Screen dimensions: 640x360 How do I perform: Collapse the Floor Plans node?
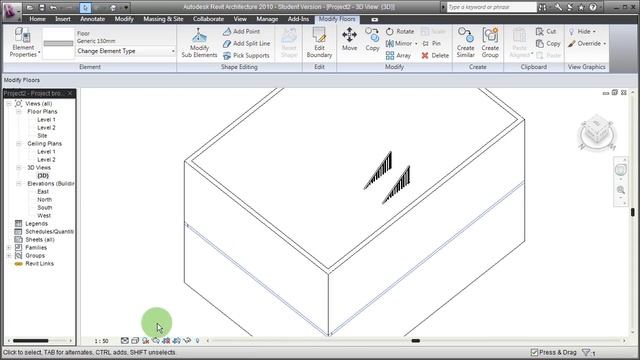point(19,111)
